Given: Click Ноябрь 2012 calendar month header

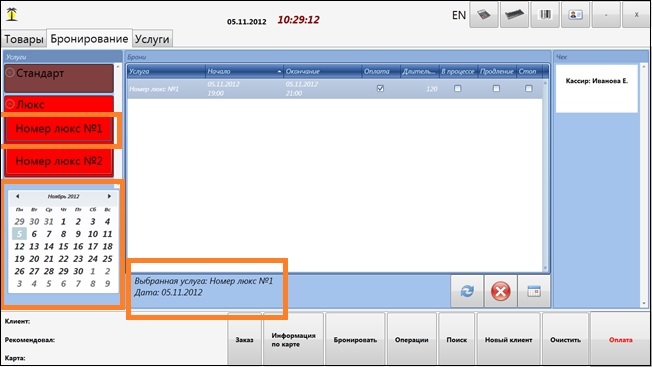Looking at the screenshot, I should point(63,196).
